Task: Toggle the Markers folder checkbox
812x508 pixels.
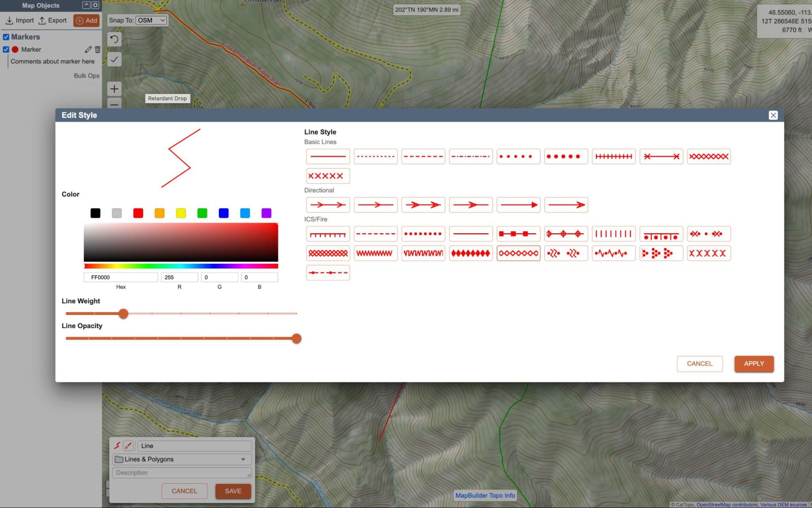Action: (x=6, y=37)
